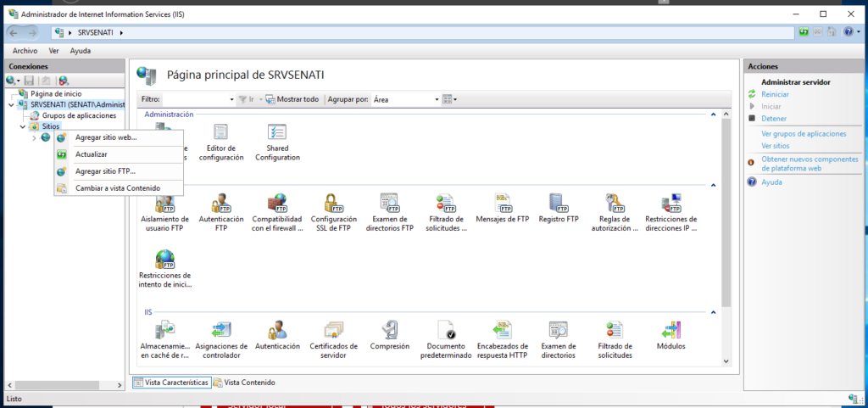Collapse the IIS group section
This screenshot has width=868, height=408.
click(714, 312)
